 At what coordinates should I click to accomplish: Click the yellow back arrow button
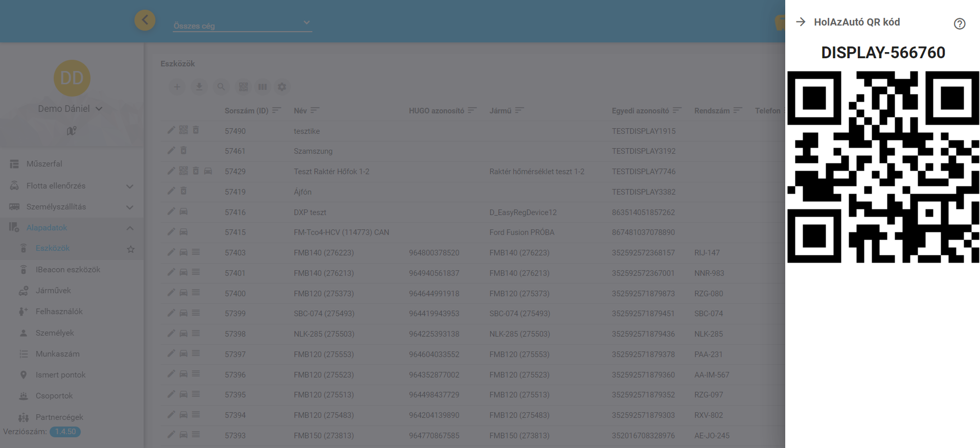pos(145,20)
